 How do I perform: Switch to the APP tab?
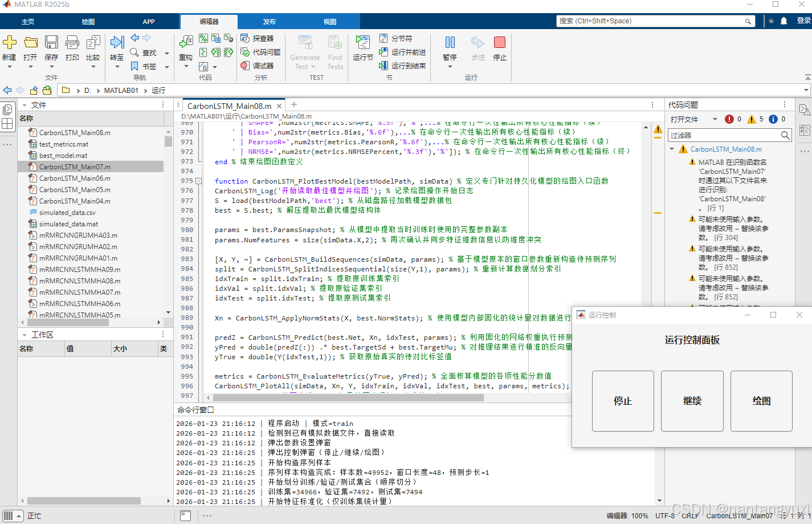[149, 22]
